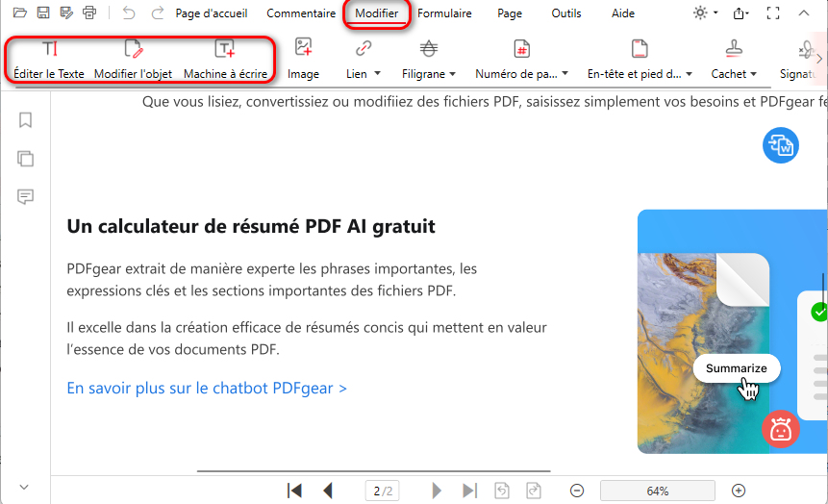The image size is (828, 504).
Task: Print the document using the printer icon
Action: point(89,13)
